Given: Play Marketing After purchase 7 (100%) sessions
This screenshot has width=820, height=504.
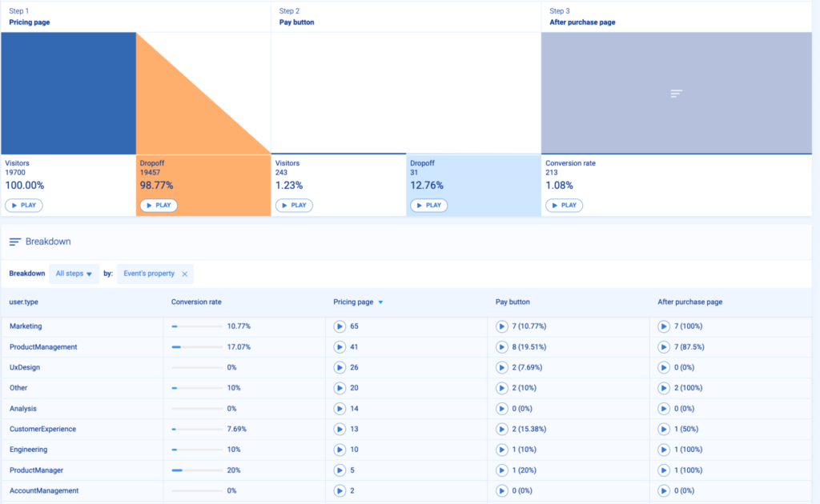Looking at the screenshot, I should pyautogui.click(x=664, y=326).
